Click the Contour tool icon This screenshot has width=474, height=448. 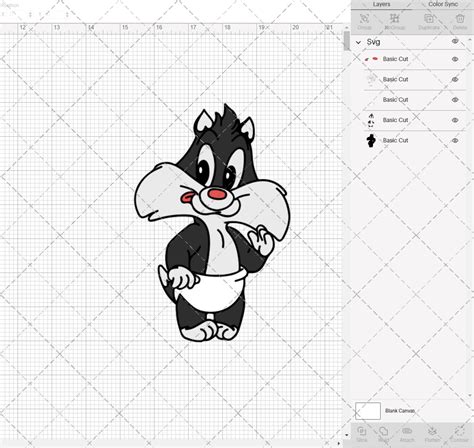(460, 431)
